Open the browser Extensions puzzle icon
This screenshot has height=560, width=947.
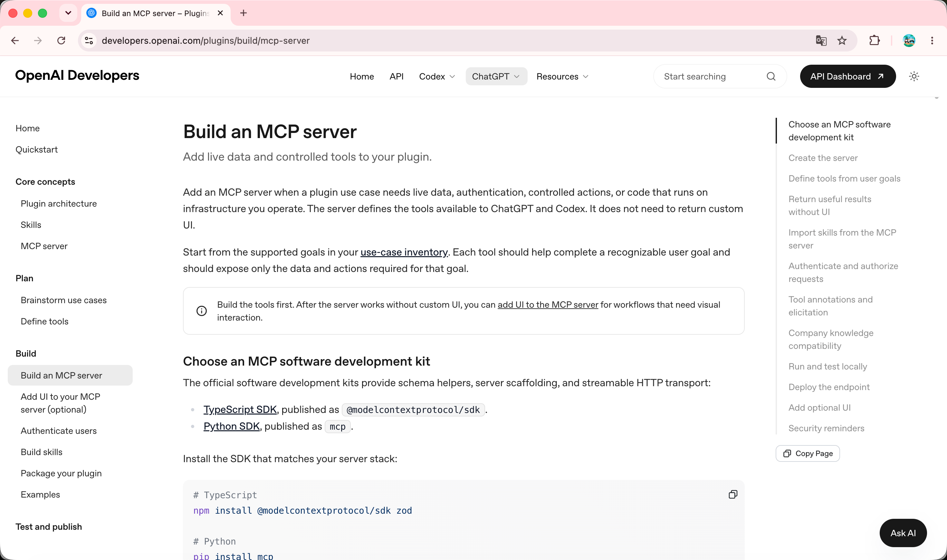click(x=875, y=40)
